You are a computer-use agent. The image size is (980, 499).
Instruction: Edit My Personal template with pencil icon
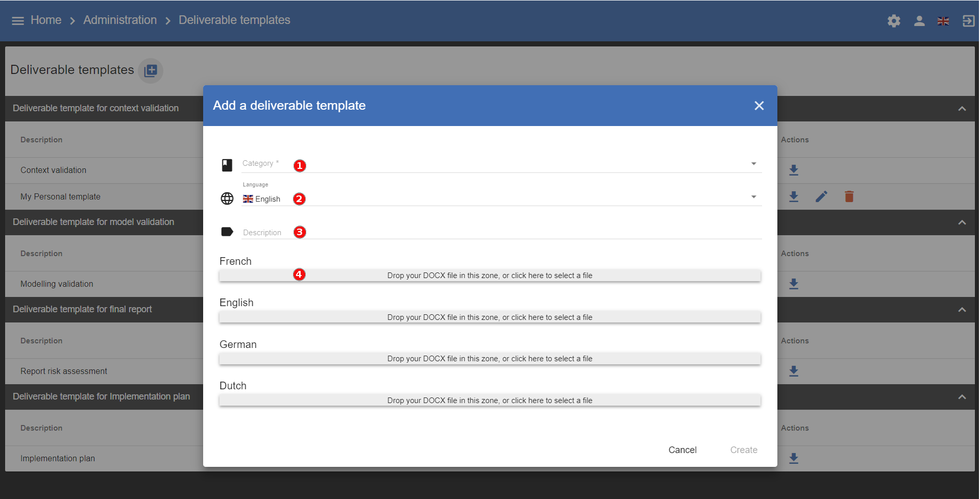coord(821,196)
